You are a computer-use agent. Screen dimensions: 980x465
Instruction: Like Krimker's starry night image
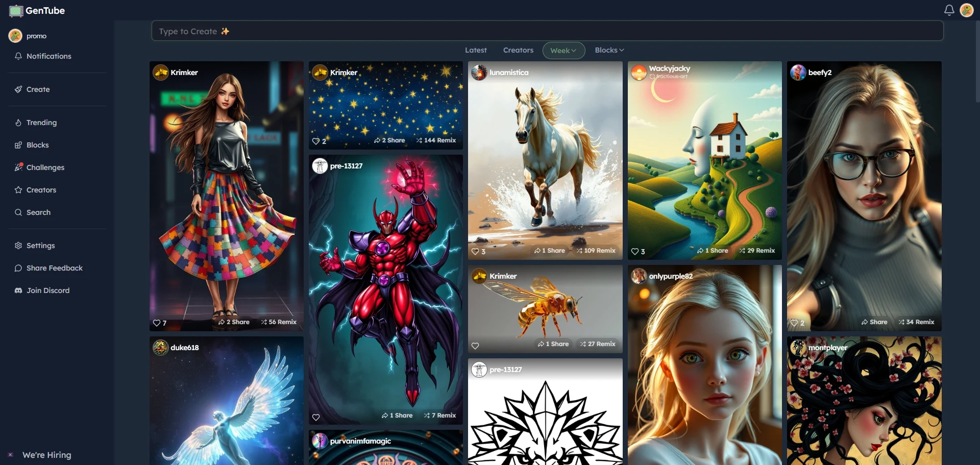pos(316,141)
